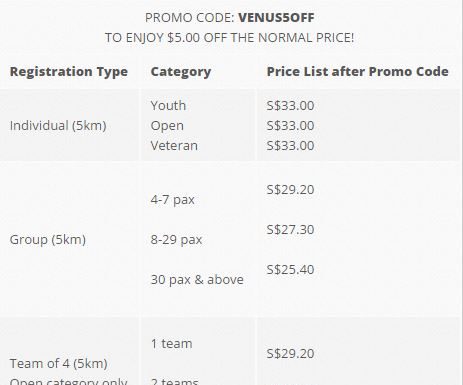Click the Group (5km) registration cell
Viewport: 463px width, 385px height.
(x=48, y=240)
